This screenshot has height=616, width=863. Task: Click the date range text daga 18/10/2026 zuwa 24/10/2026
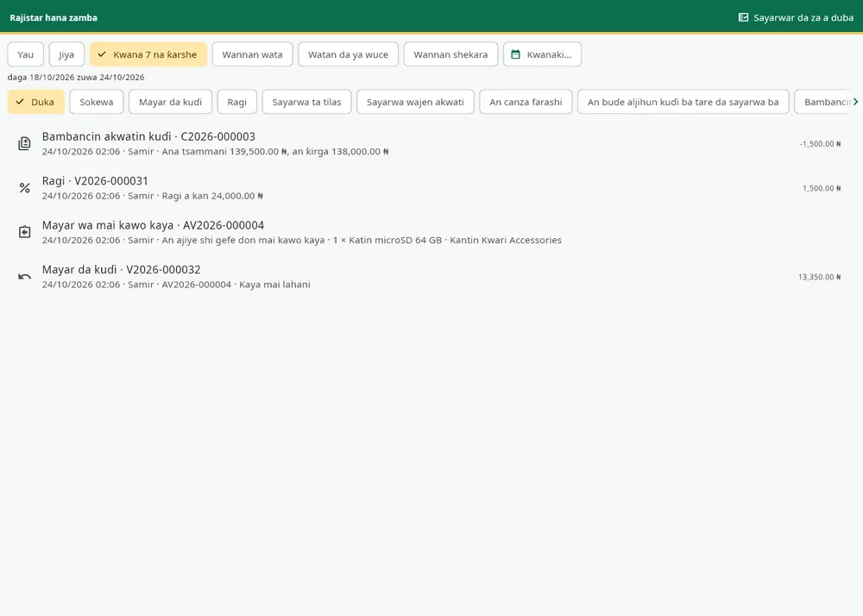click(76, 78)
